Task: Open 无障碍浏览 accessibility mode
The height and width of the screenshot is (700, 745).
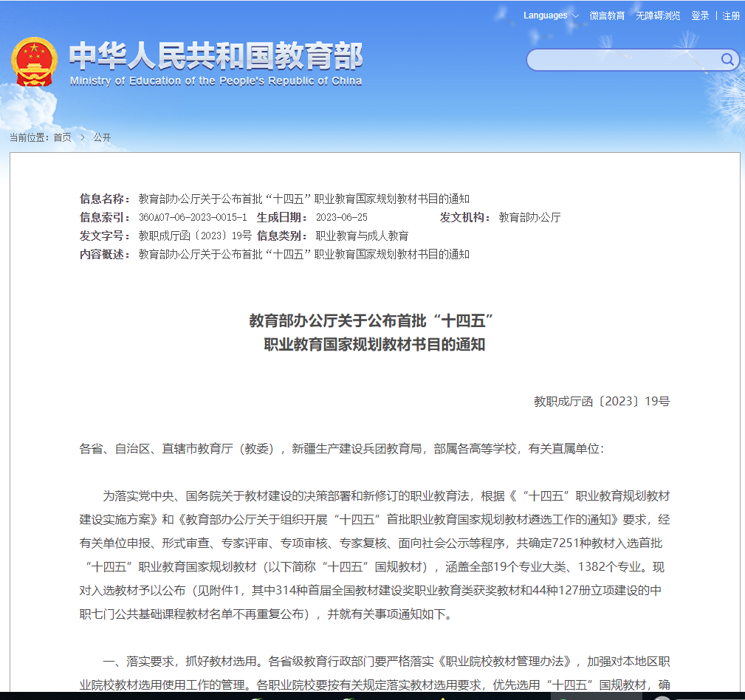Action: tap(658, 16)
